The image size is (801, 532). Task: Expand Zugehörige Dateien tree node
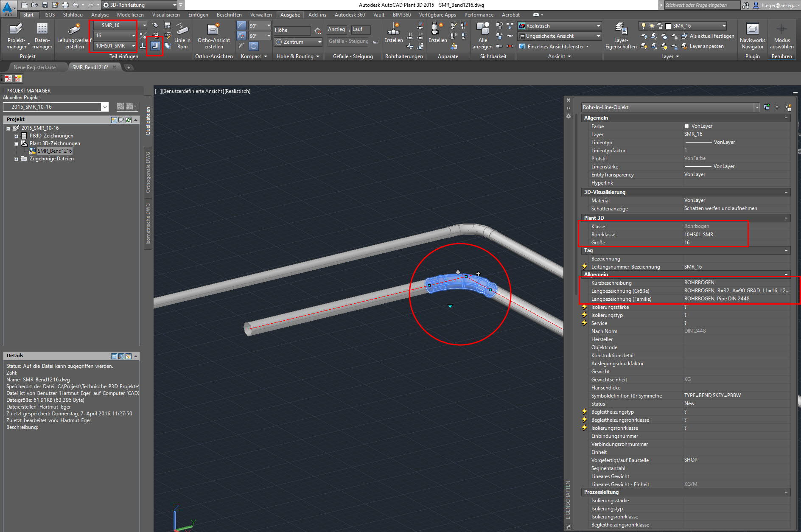point(16,159)
